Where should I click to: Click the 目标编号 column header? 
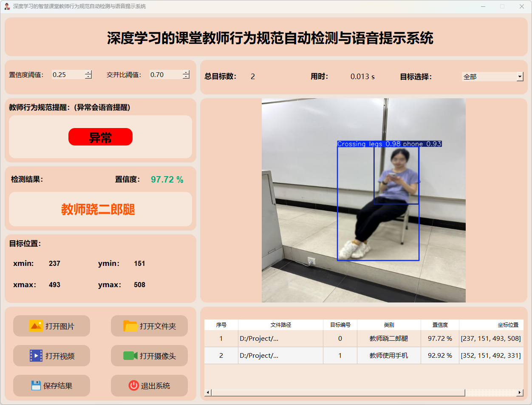coord(340,325)
